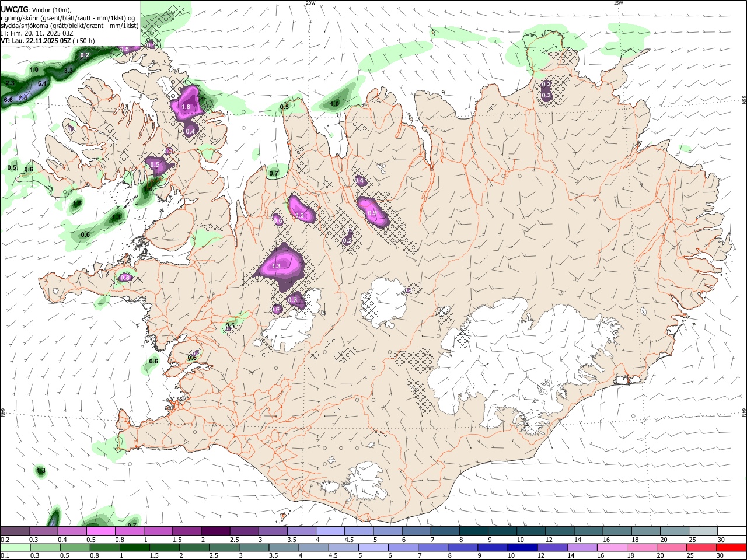
Task: Click the pale green 0.1 rain legend swatch
Action: click(16, 548)
